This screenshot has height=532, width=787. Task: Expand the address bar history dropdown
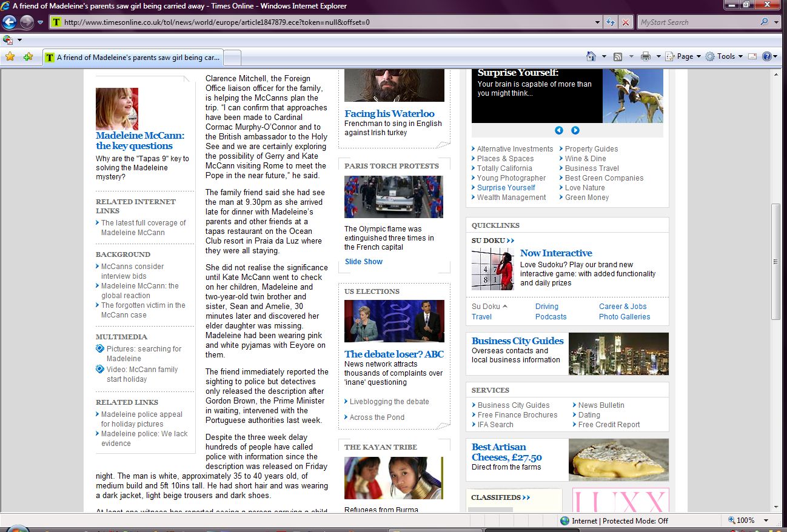tap(598, 22)
